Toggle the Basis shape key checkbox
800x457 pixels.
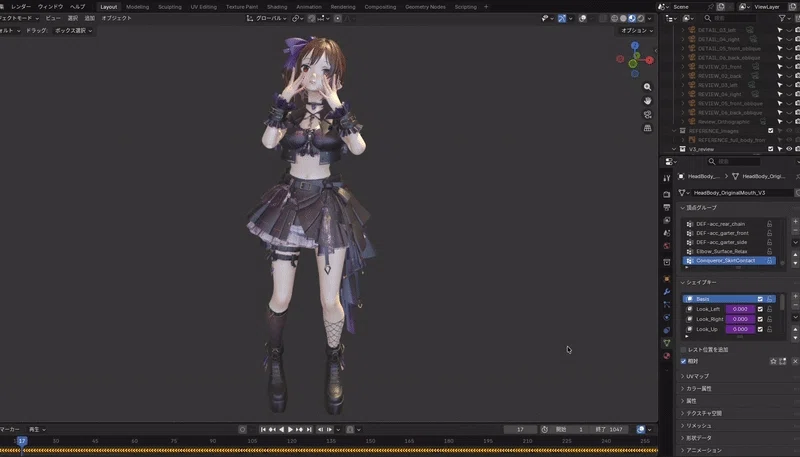[x=760, y=299]
